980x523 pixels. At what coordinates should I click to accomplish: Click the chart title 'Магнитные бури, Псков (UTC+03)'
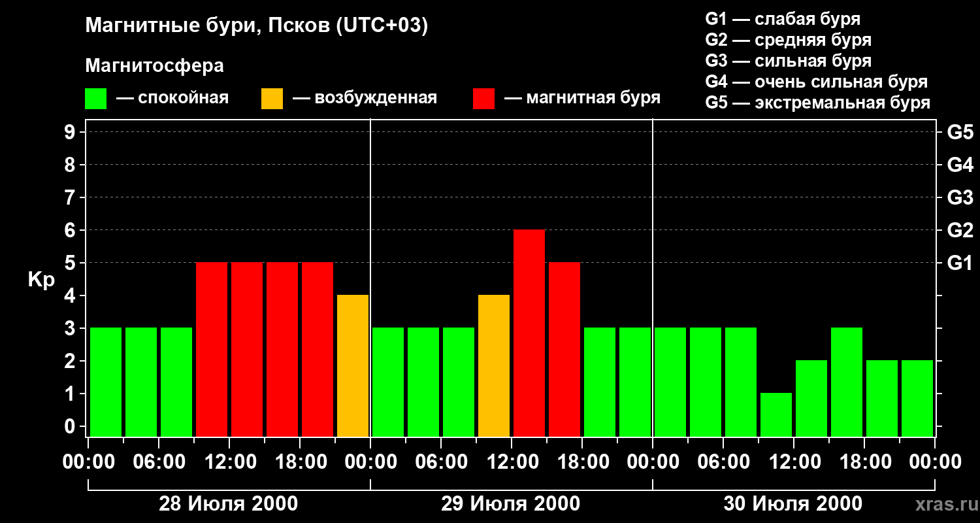[257, 26]
